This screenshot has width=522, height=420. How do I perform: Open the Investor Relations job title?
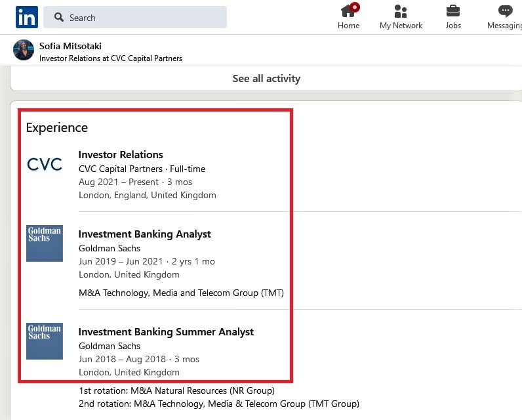tap(121, 154)
